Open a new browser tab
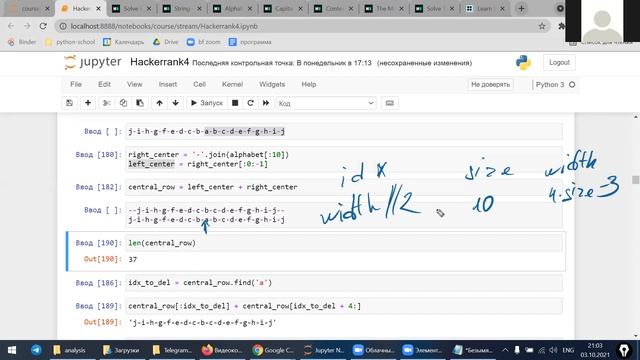 (x=521, y=9)
